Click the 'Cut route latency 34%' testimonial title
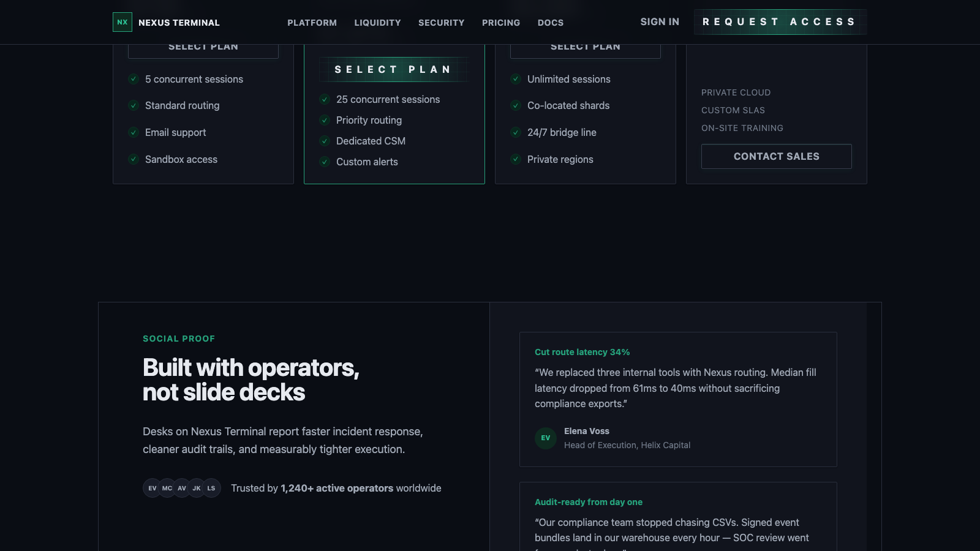The height and width of the screenshot is (551, 980). point(582,352)
